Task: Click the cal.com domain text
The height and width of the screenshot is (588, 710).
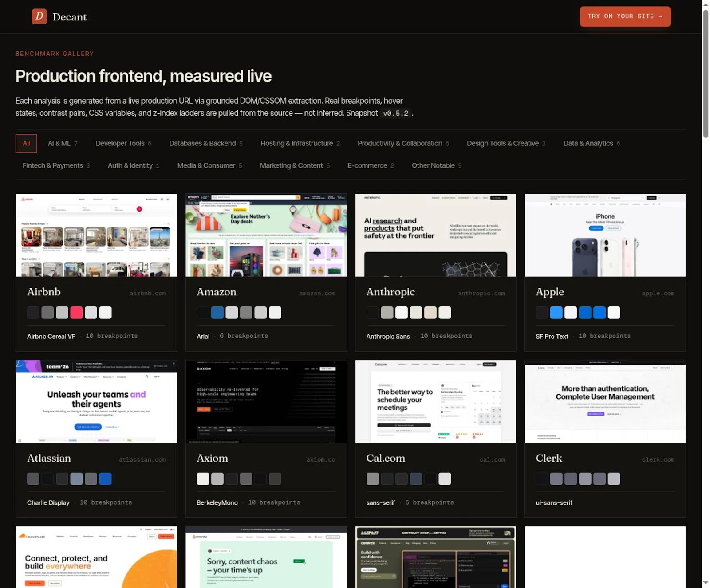Action: coord(492,459)
